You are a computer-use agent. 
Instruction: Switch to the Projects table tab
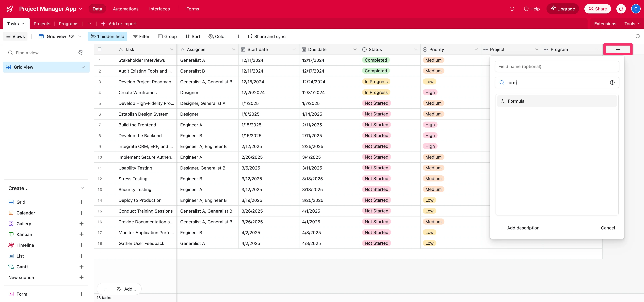42,24
